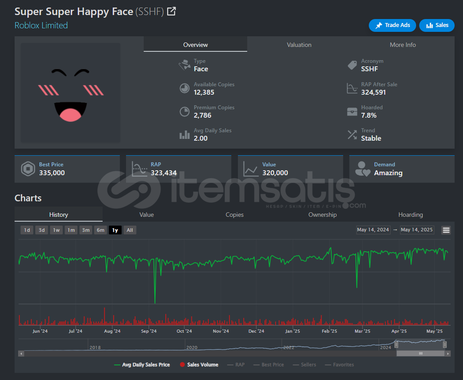
Task: Click the Demand people-heart icon
Action: pos(362,169)
